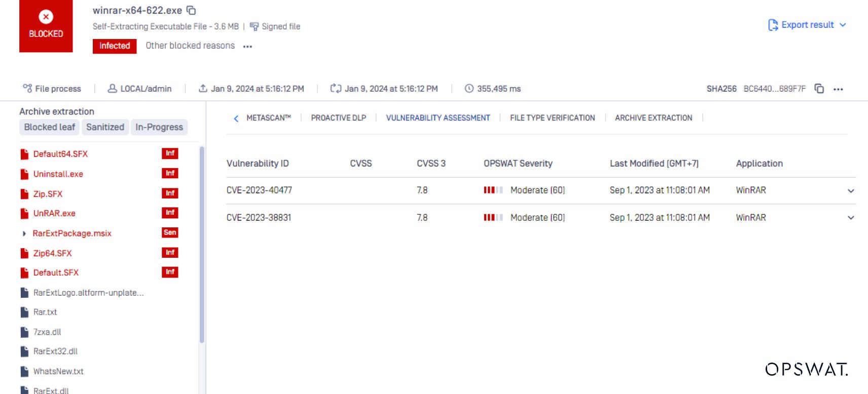Viewport: 868px width, 394px height.
Task: Open more options next to SHA256
Action: [x=838, y=89]
